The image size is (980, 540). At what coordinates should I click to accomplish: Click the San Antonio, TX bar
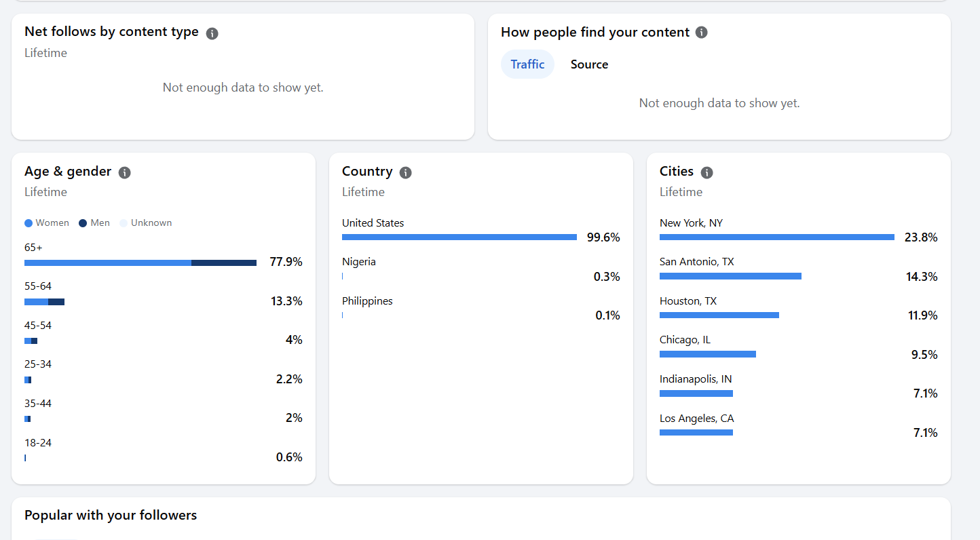pyautogui.click(x=730, y=276)
